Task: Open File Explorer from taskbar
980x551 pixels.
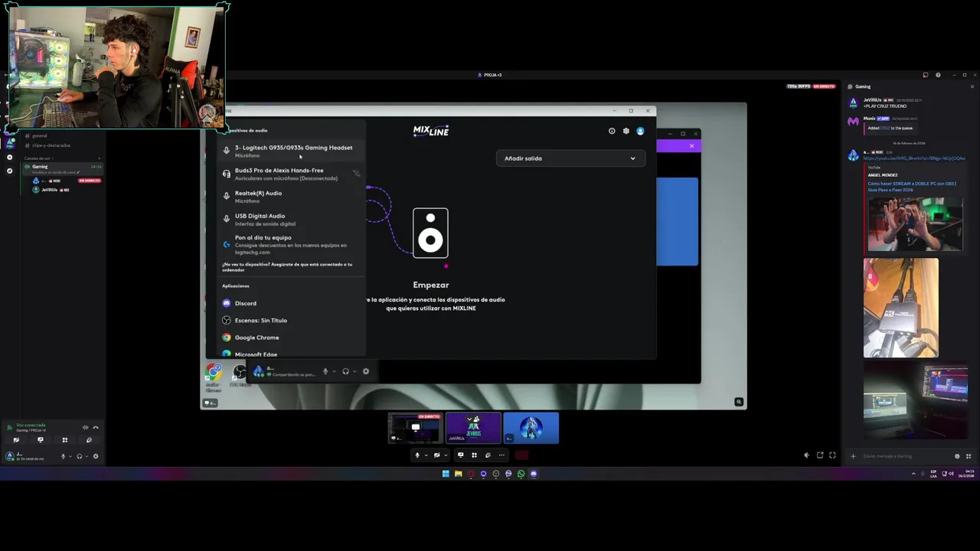Action: [458, 474]
